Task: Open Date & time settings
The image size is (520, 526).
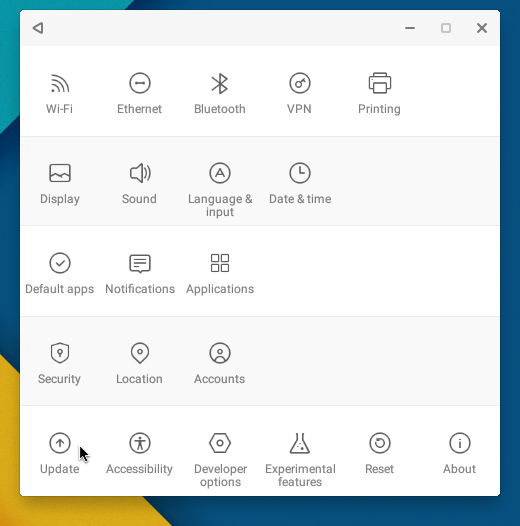Action: [x=300, y=183]
